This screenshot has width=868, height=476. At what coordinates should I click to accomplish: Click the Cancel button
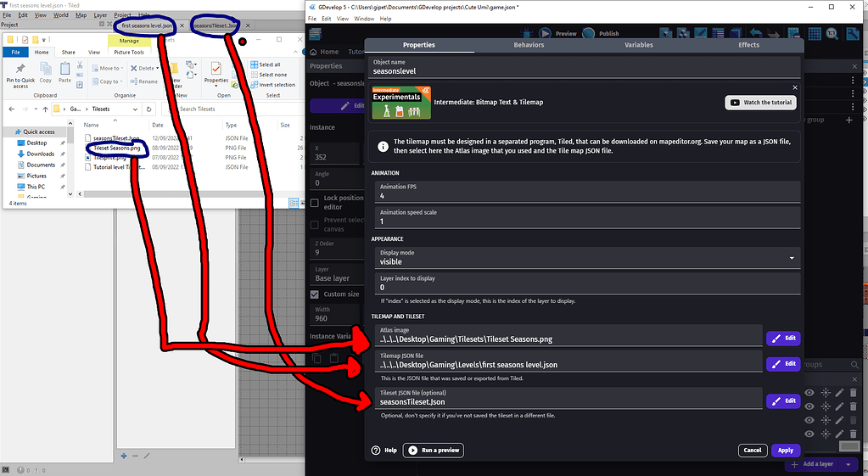click(753, 451)
